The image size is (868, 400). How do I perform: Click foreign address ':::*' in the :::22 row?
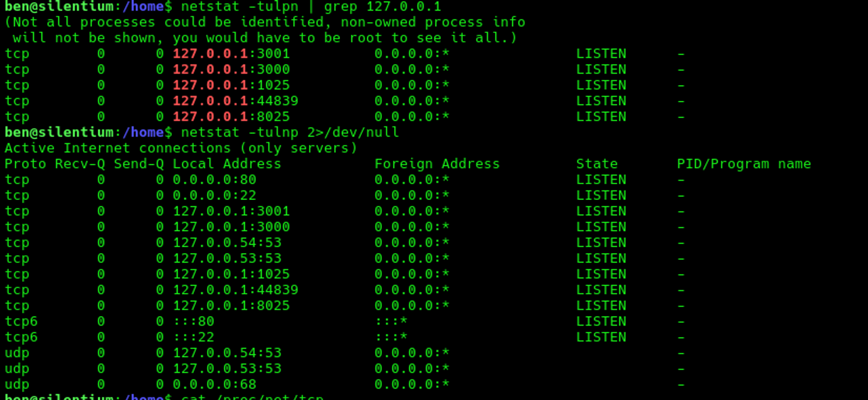(391, 337)
